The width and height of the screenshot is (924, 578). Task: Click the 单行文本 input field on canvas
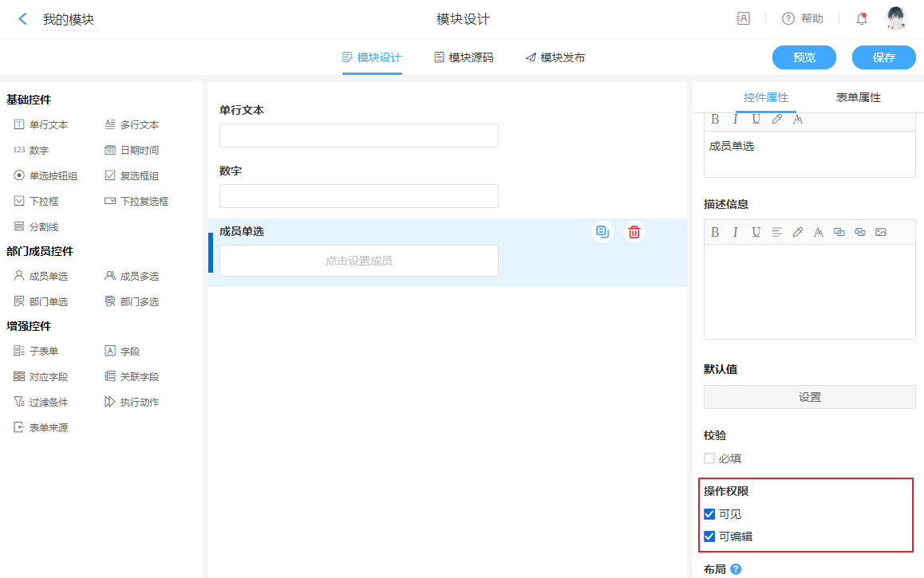point(358,136)
